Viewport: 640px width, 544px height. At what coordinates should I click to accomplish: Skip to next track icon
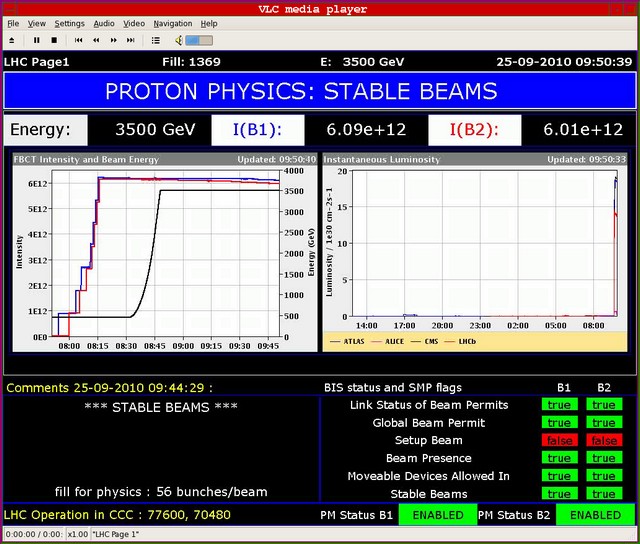(x=131, y=40)
